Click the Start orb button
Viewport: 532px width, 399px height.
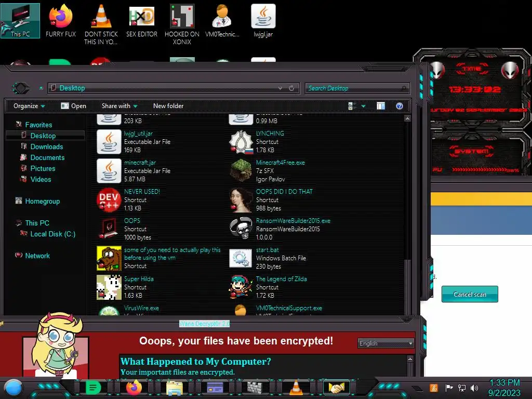[x=14, y=388]
